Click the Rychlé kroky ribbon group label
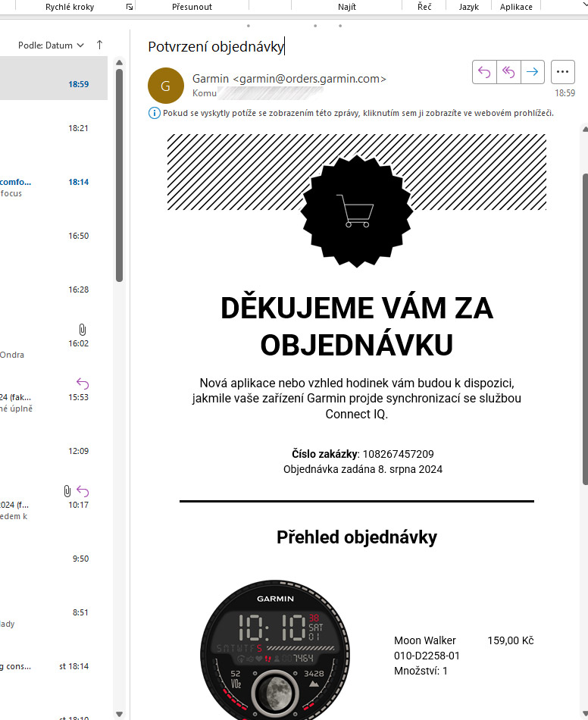588x720 pixels. (x=70, y=7)
